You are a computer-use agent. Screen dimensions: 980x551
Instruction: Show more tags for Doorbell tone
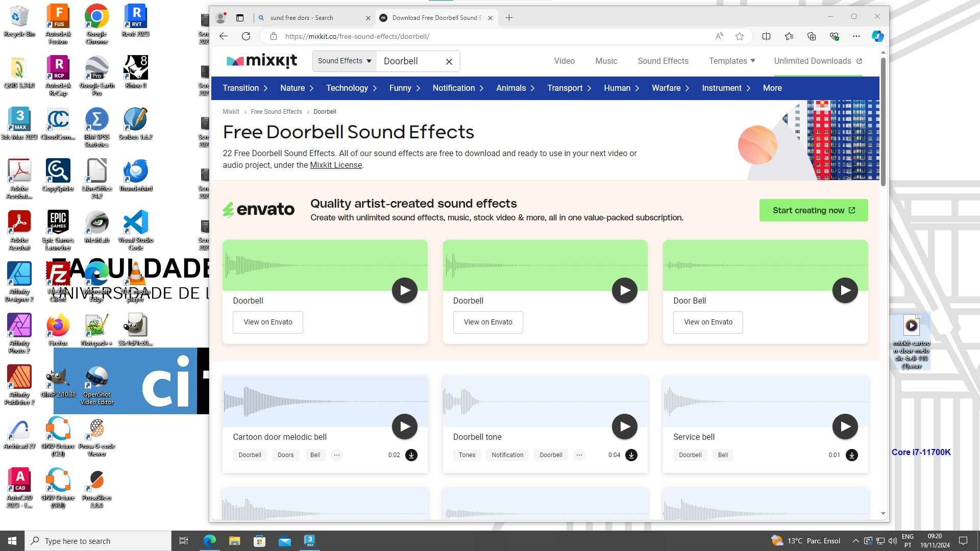point(579,455)
